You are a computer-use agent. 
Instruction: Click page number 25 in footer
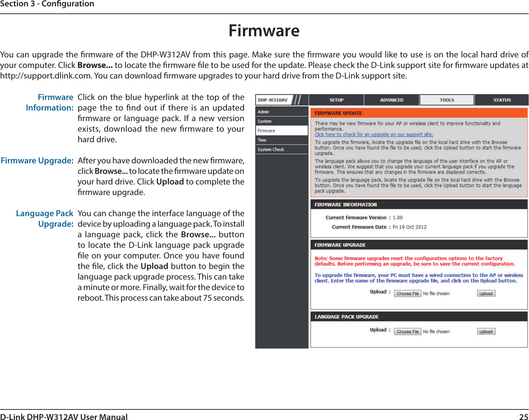tap(524, 417)
